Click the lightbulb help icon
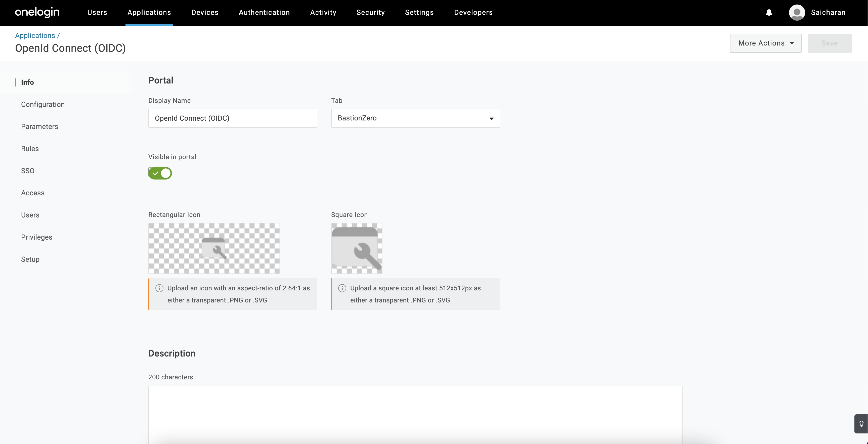The image size is (868, 444). [861, 424]
